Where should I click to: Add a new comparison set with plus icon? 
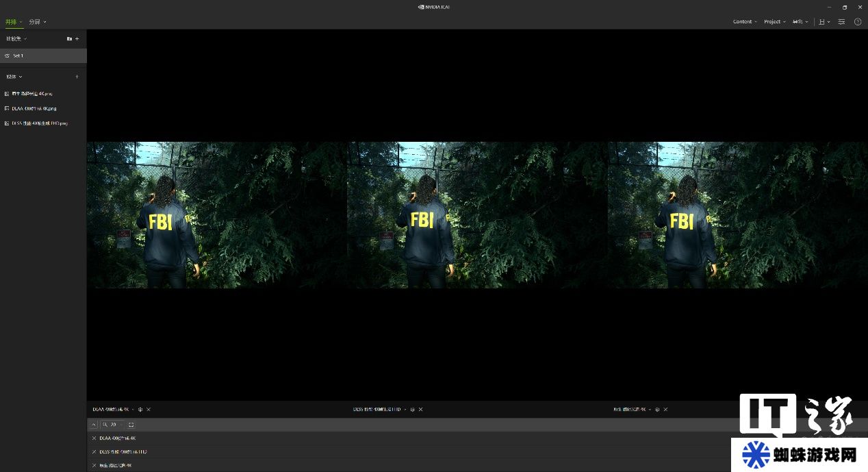click(77, 39)
